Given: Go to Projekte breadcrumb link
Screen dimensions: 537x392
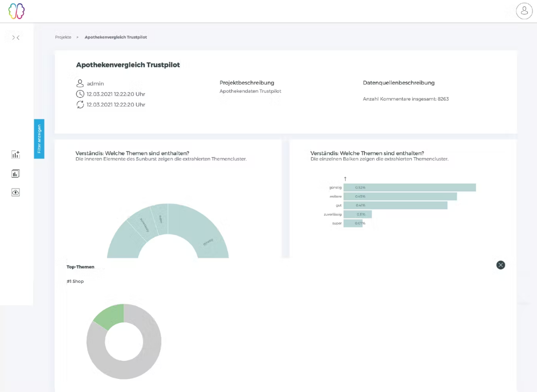Looking at the screenshot, I should (x=63, y=37).
